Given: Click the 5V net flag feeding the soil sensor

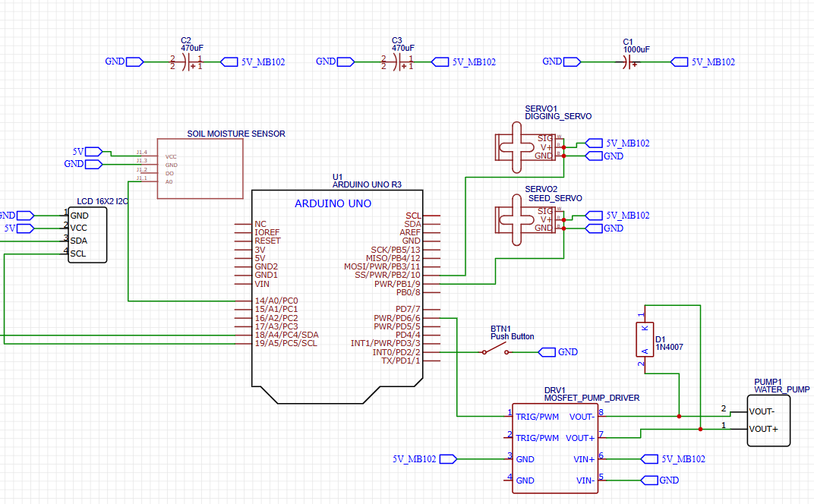Looking at the screenshot, I should [93, 152].
